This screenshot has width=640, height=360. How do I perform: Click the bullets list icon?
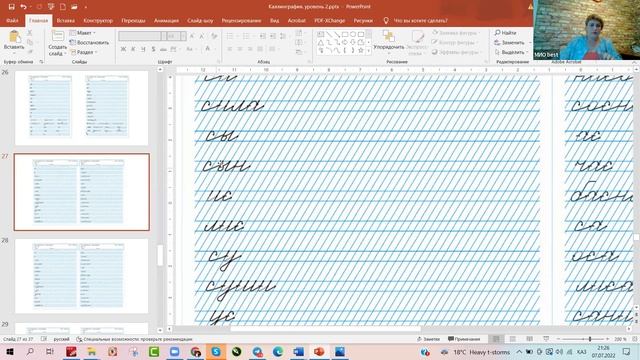pyautogui.click(x=231, y=36)
